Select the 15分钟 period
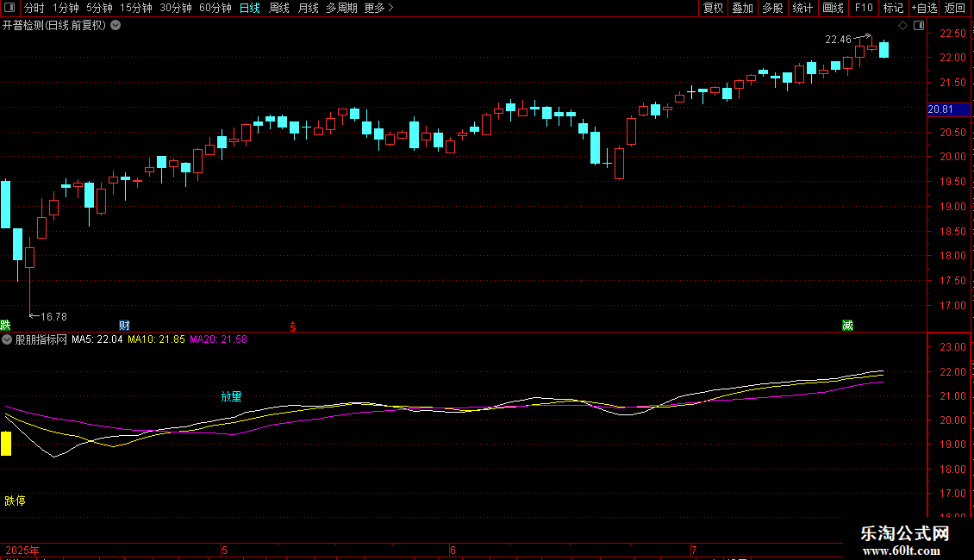974x560 pixels. pos(135,8)
